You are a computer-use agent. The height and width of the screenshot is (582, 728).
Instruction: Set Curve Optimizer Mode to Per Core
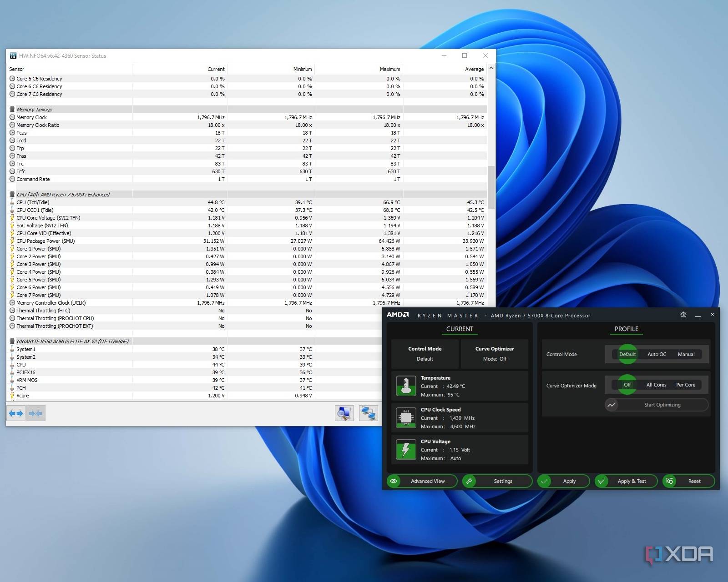pyautogui.click(x=685, y=385)
